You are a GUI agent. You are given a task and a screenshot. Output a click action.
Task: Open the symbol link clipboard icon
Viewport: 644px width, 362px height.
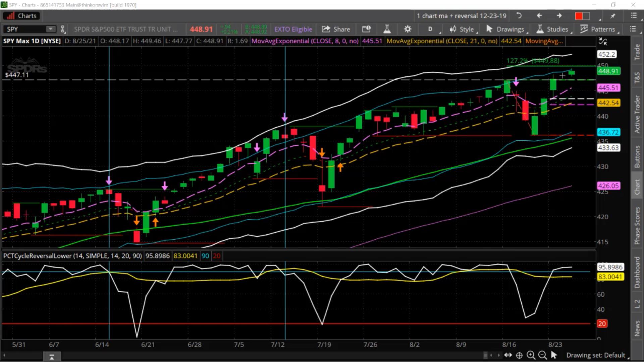63,29
